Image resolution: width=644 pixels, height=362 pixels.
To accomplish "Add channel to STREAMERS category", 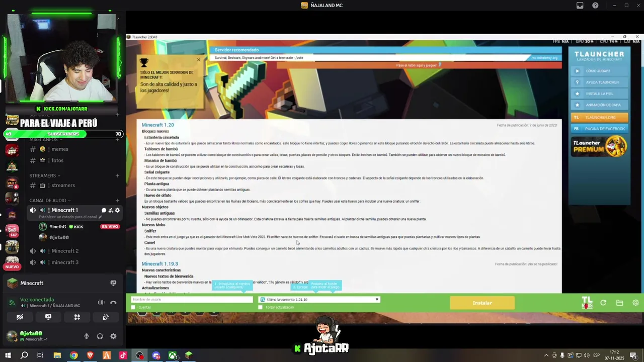I will click(117, 175).
